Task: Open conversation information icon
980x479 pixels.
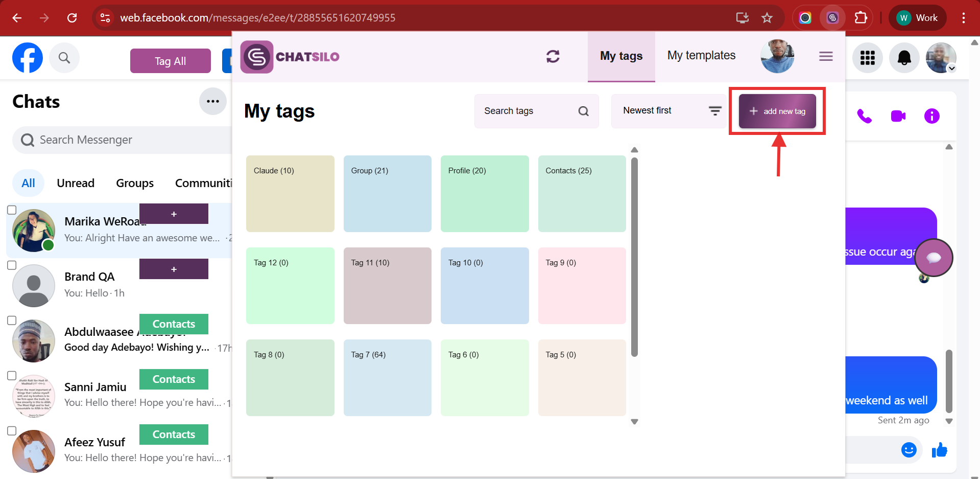Action: coord(931,116)
